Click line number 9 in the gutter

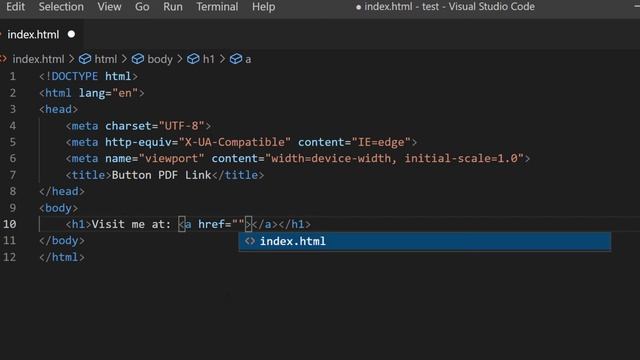(x=13, y=208)
